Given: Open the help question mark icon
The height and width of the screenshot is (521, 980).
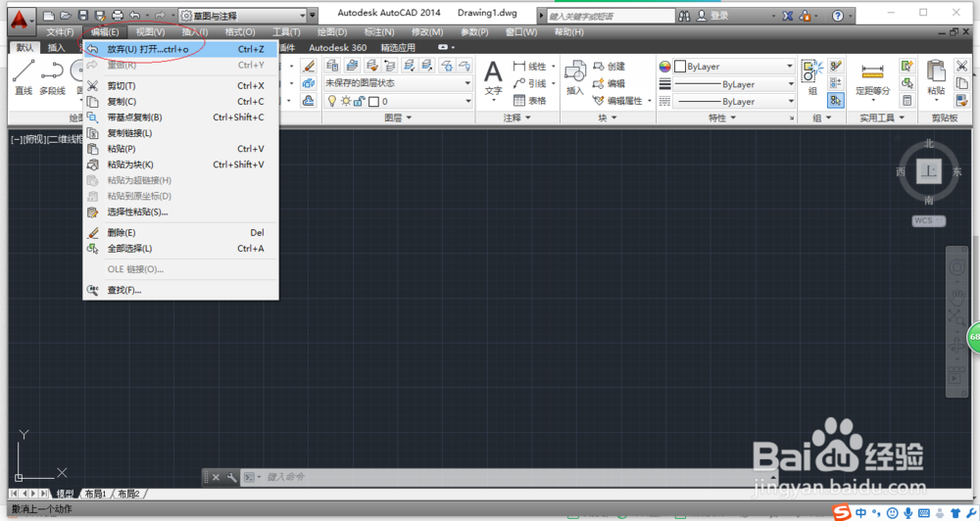Looking at the screenshot, I should pos(838,16).
